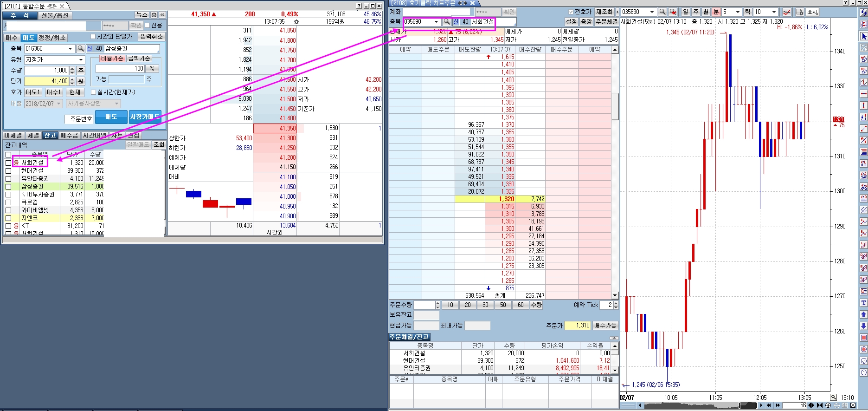Screen dimensions: 868x411
Task: Collapse order panel with the « icon
Action: click(x=162, y=15)
